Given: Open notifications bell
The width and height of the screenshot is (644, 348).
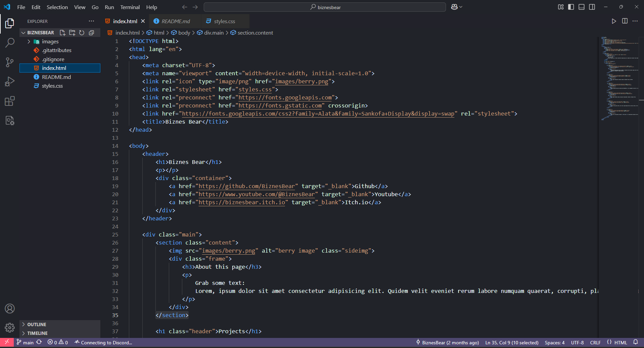Looking at the screenshot, I should tap(635, 342).
